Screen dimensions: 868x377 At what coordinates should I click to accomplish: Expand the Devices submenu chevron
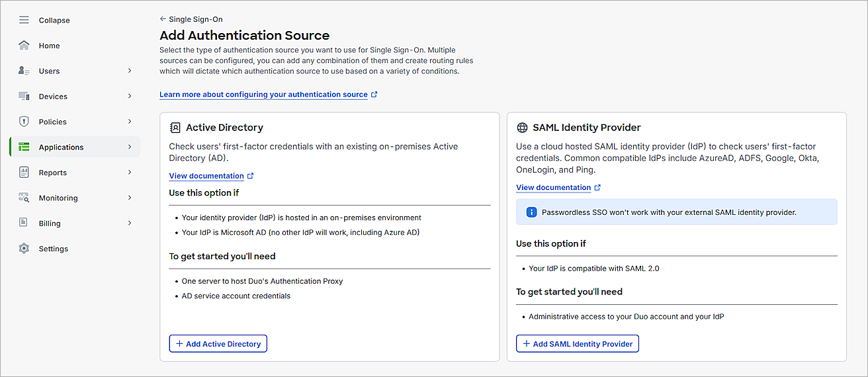(x=130, y=97)
